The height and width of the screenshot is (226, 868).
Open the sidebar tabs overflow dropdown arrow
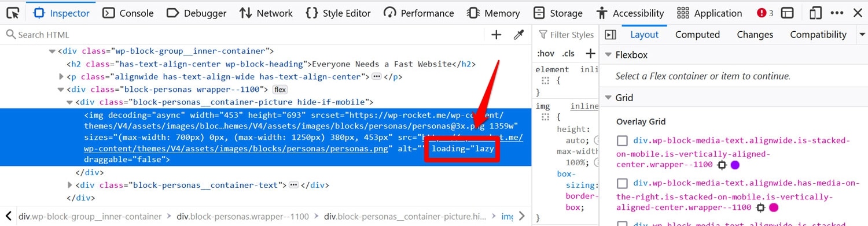coord(862,35)
